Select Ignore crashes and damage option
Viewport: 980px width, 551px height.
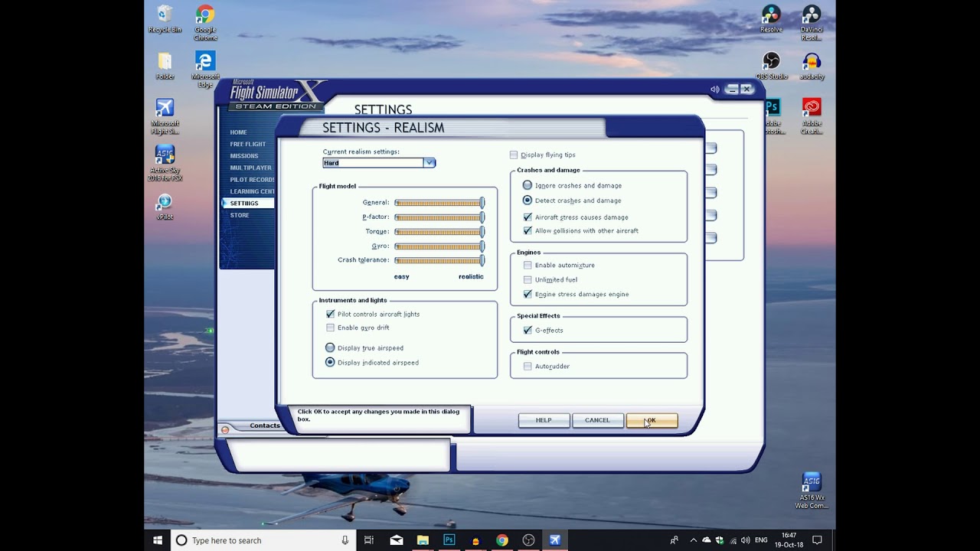point(528,185)
